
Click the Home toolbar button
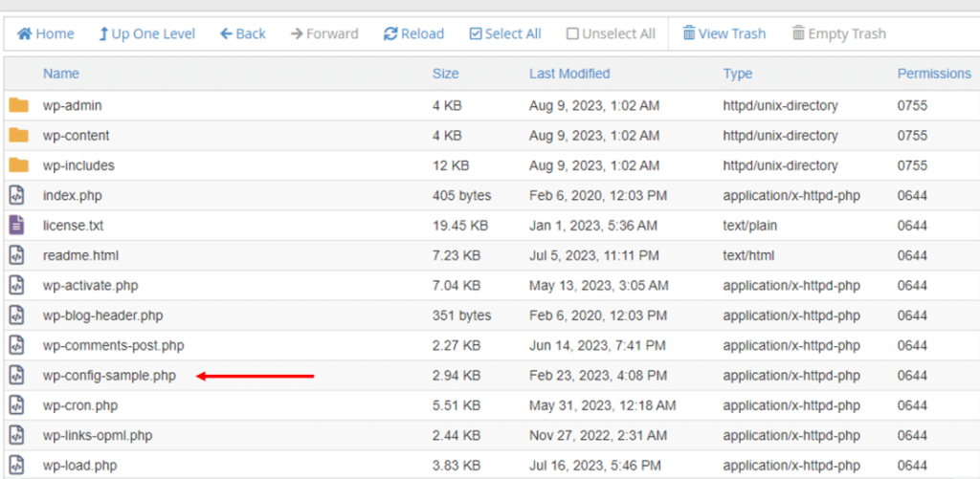pos(45,33)
